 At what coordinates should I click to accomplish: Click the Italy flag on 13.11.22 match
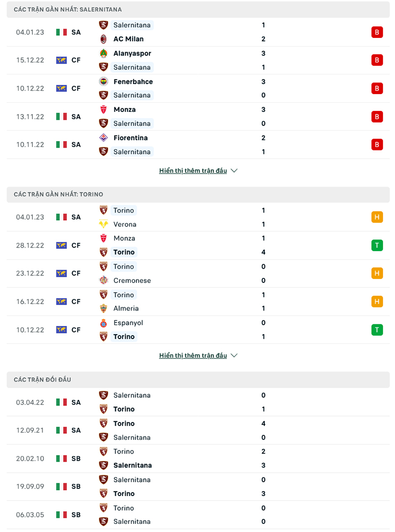tap(61, 116)
